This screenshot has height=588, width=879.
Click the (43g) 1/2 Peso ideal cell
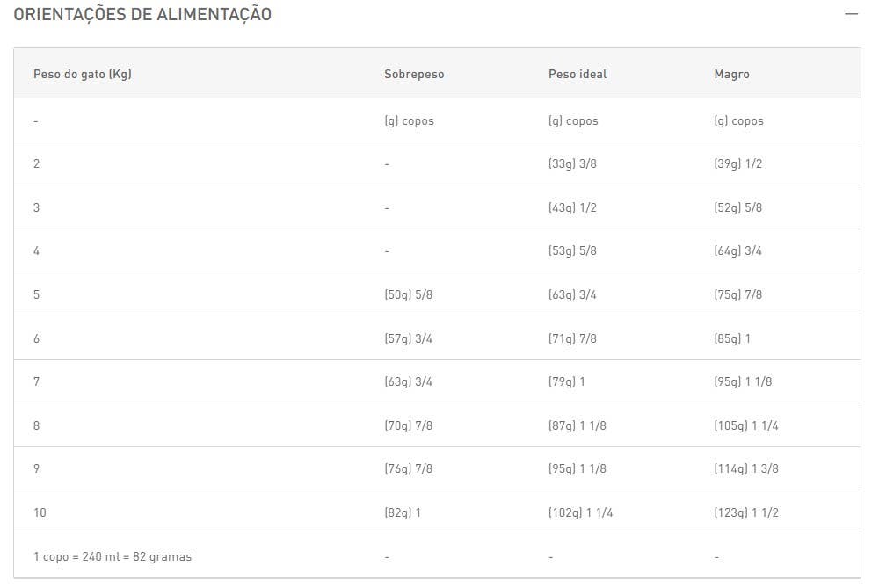tap(572, 207)
